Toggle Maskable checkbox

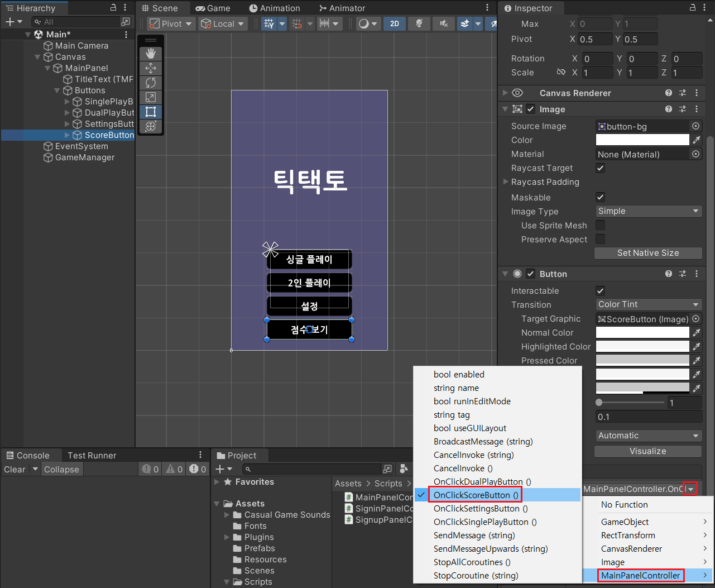coord(601,197)
